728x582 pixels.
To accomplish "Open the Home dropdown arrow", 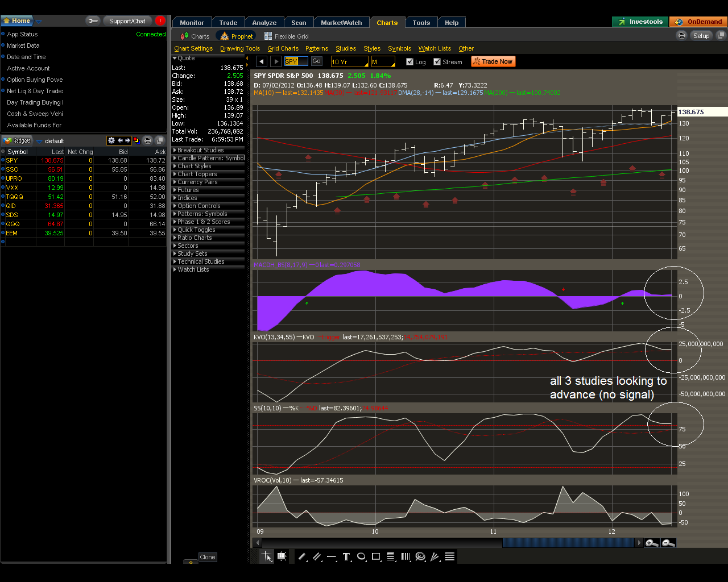I will [x=39, y=21].
